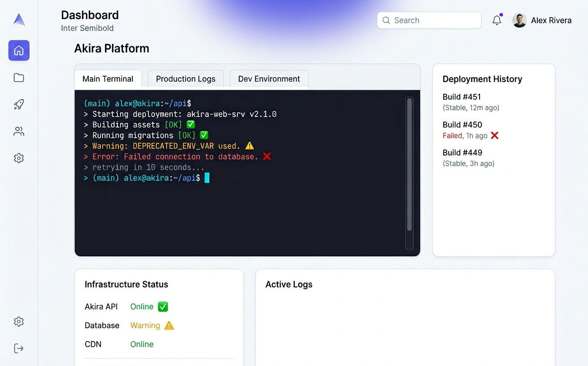The image size is (588, 366).
Task: Select Build #451 in Deployment History
Action: tap(462, 97)
